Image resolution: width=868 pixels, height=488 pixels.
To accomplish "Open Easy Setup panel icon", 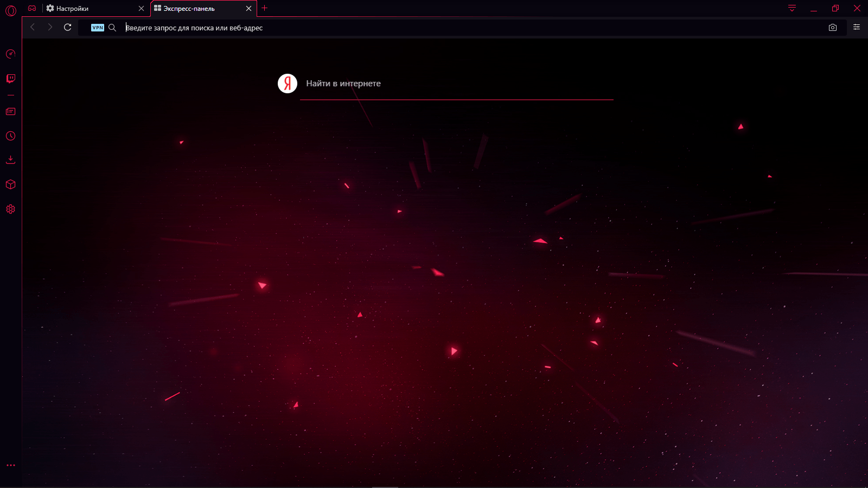I will click(857, 27).
